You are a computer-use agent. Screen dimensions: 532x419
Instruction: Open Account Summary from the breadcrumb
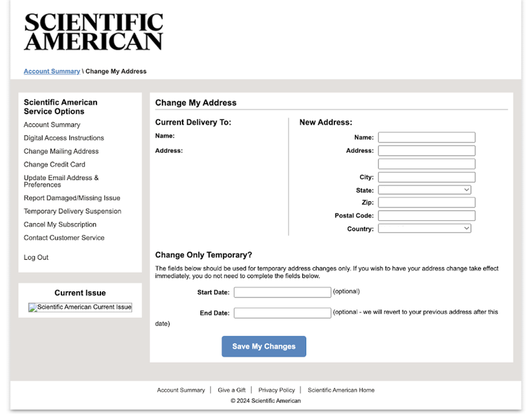pyautogui.click(x=51, y=71)
